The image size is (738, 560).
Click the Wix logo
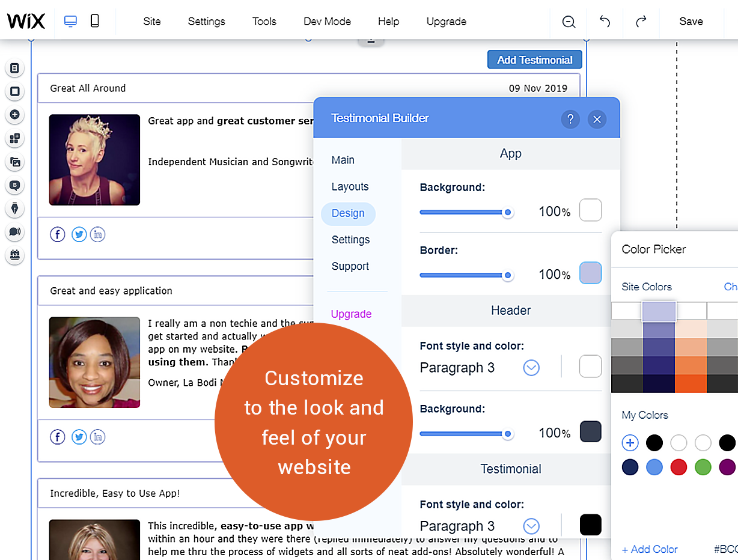(26, 22)
